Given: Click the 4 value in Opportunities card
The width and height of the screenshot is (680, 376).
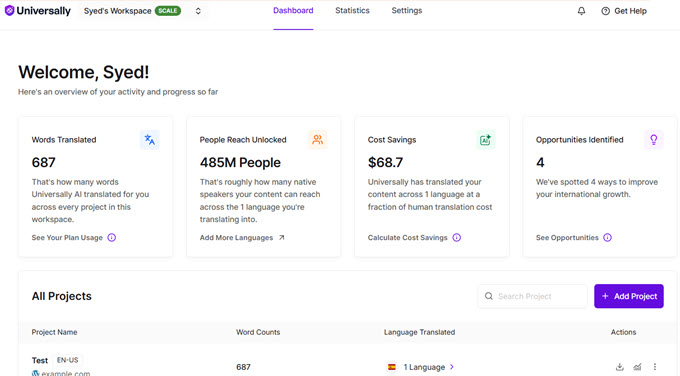Looking at the screenshot, I should point(540,163).
